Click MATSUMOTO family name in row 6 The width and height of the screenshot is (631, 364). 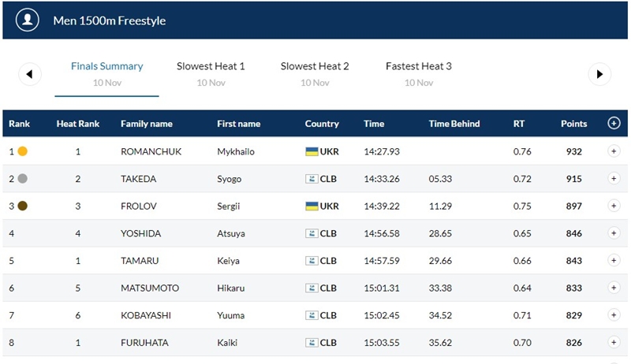tap(150, 288)
